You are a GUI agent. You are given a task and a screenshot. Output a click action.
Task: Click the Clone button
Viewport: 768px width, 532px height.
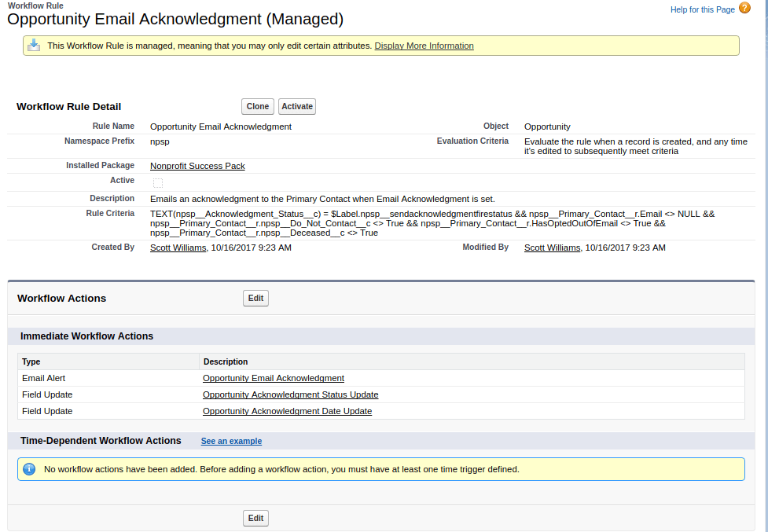[257, 106]
